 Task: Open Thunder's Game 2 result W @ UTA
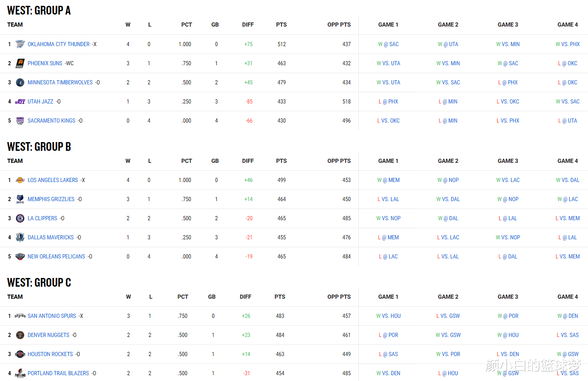tap(448, 44)
